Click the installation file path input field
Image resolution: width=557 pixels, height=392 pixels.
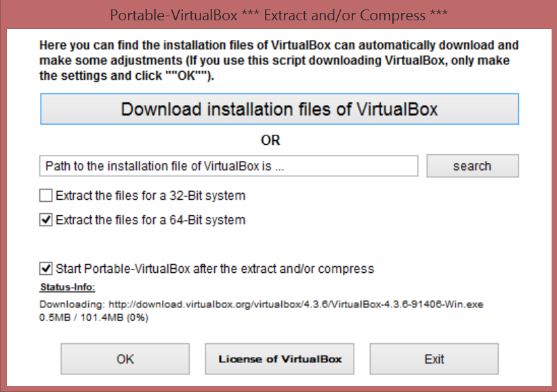[228, 166]
